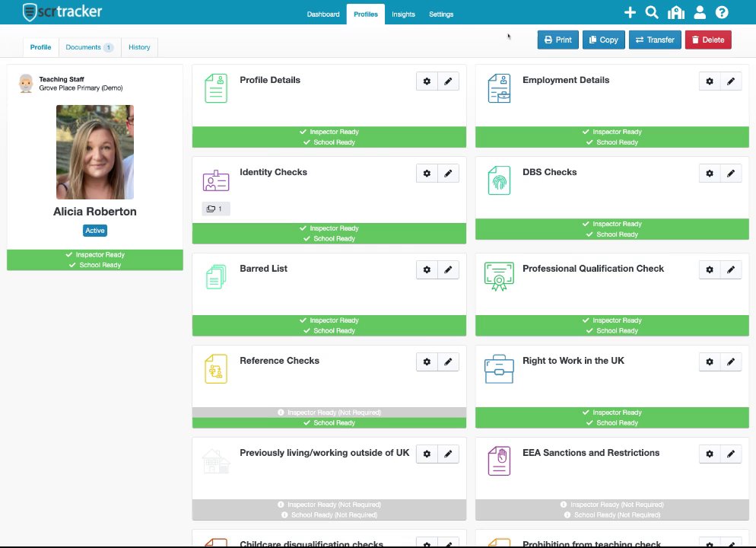Screen dimensions: 756x548
Task: Click the Professional Qualification certificate icon
Action: tap(499, 276)
